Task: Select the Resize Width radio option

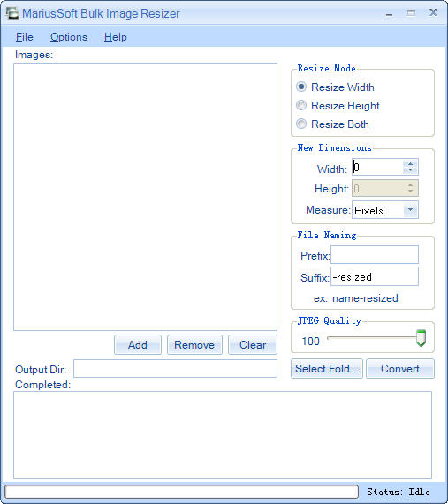Action: (335, 87)
